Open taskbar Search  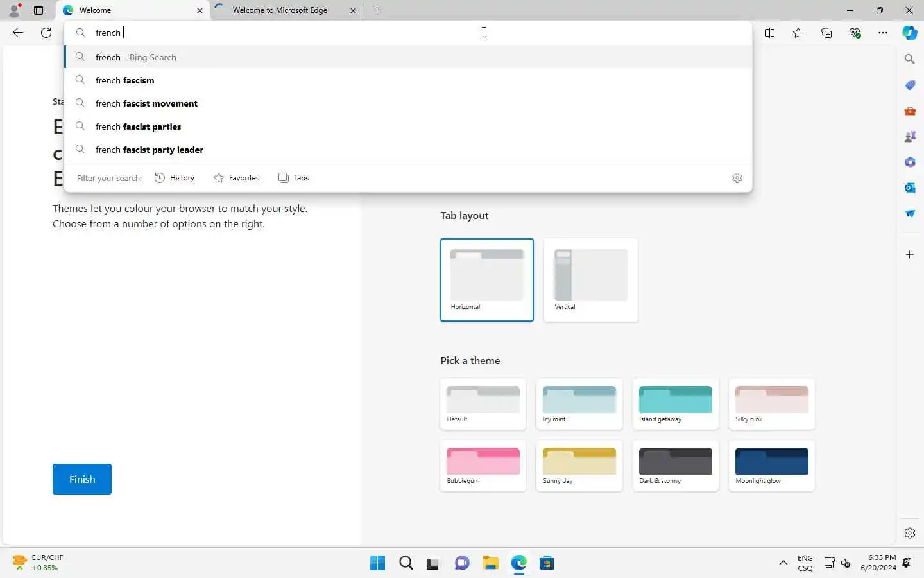[406, 563]
